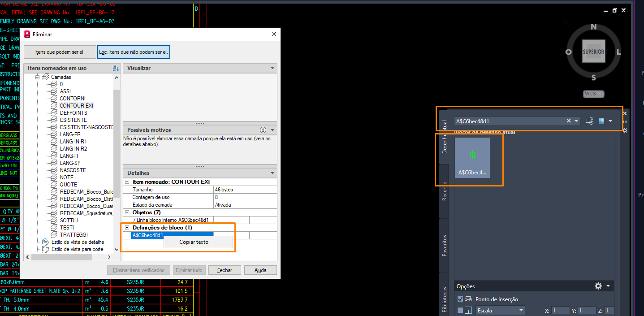Screen dimensions: 644x316
Task: Click the SUPERIOR face of the ViewCube
Action: point(593,52)
